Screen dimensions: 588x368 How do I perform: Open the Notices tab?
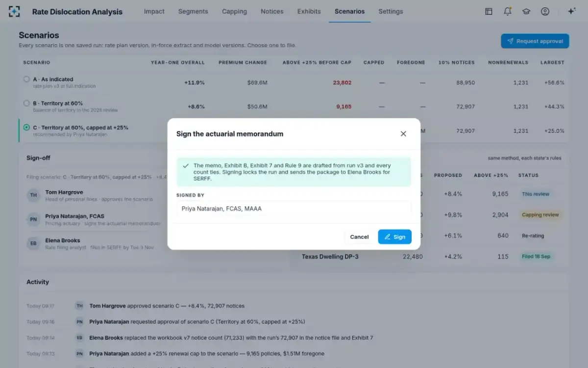pos(272,11)
